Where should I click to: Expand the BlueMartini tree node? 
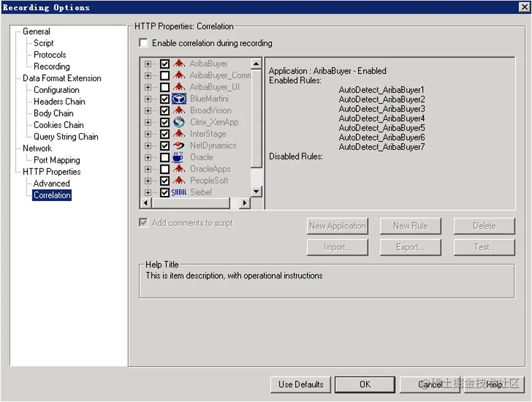point(148,99)
